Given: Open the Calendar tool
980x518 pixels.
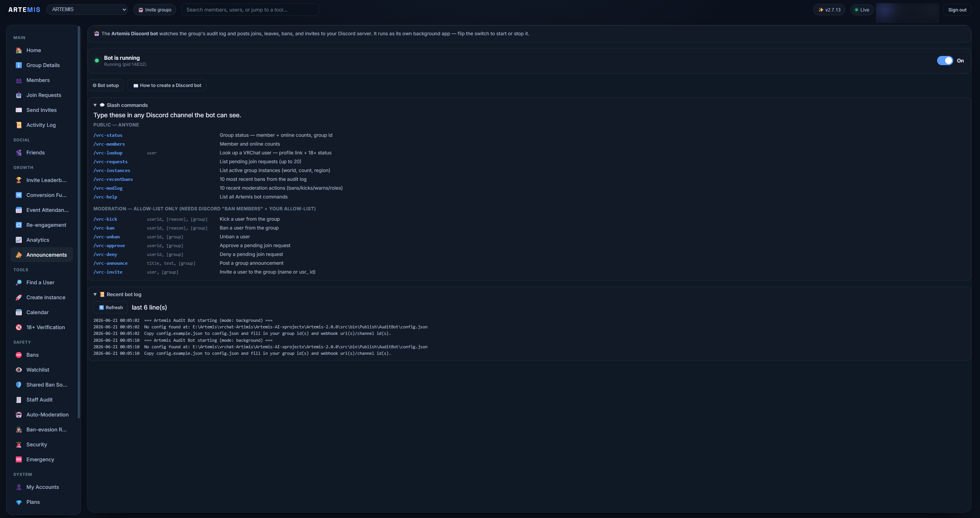Looking at the screenshot, I should pyautogui.click(x=42, y=312).
